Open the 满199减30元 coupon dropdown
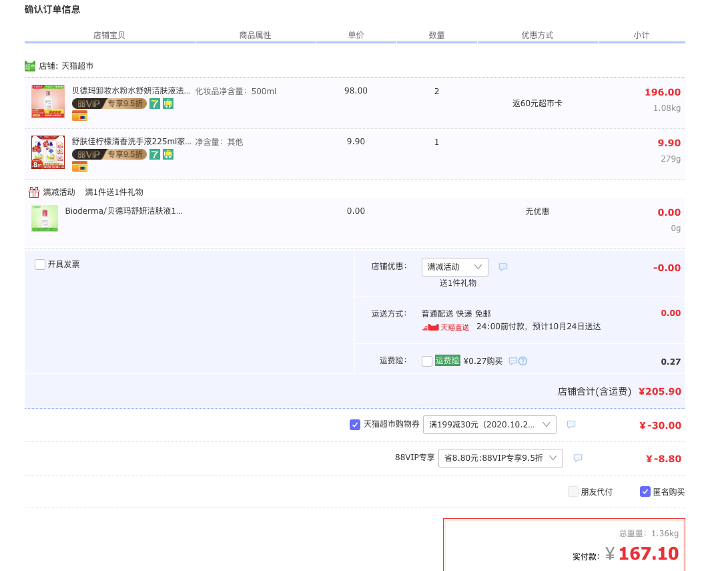 pos(490,425)
